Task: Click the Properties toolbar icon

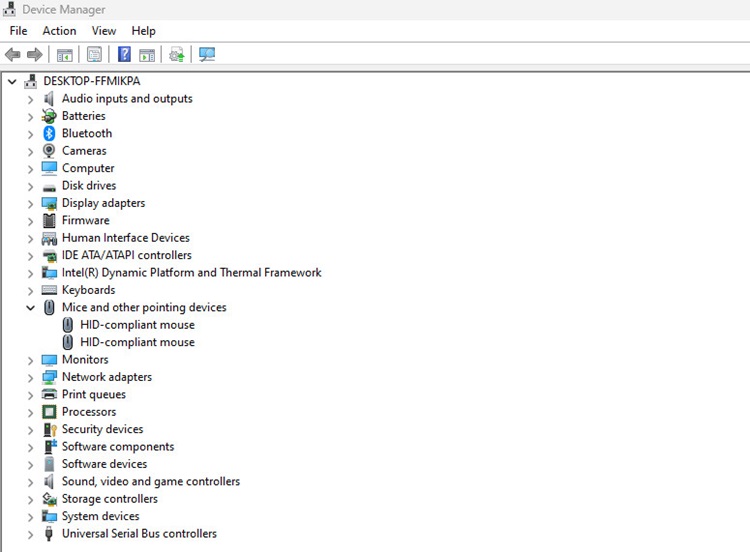Action: pyautogui.click(x=94, y=54)
